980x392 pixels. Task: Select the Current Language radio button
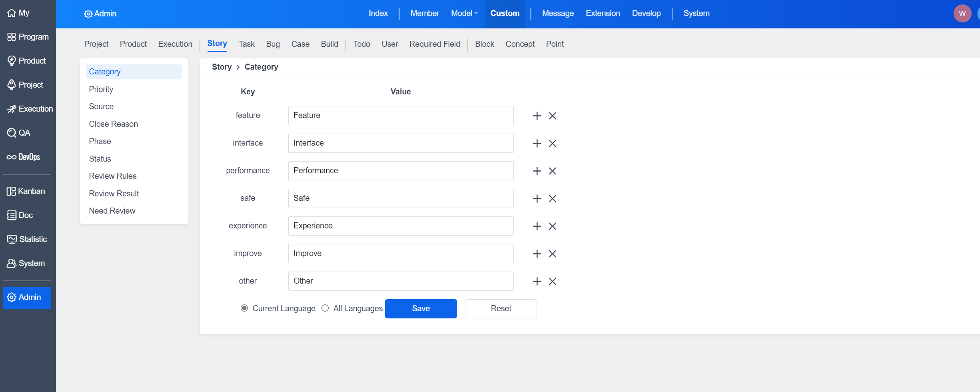tap(244, 308)
